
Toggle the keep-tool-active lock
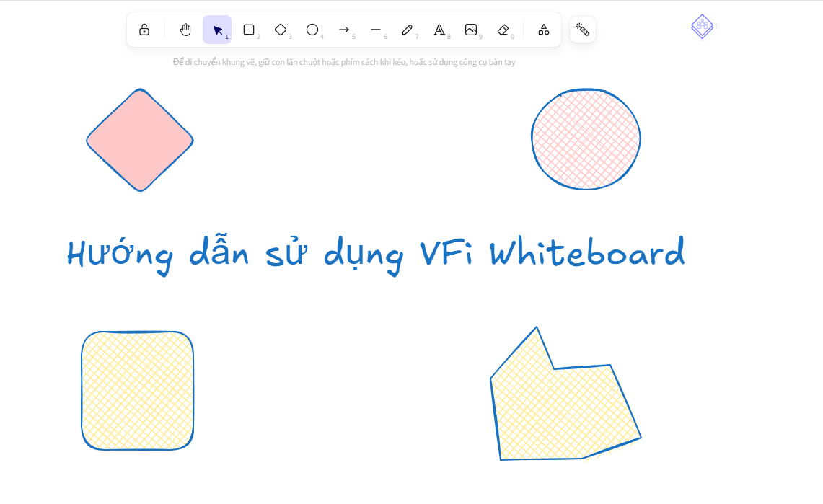point(145,30)
